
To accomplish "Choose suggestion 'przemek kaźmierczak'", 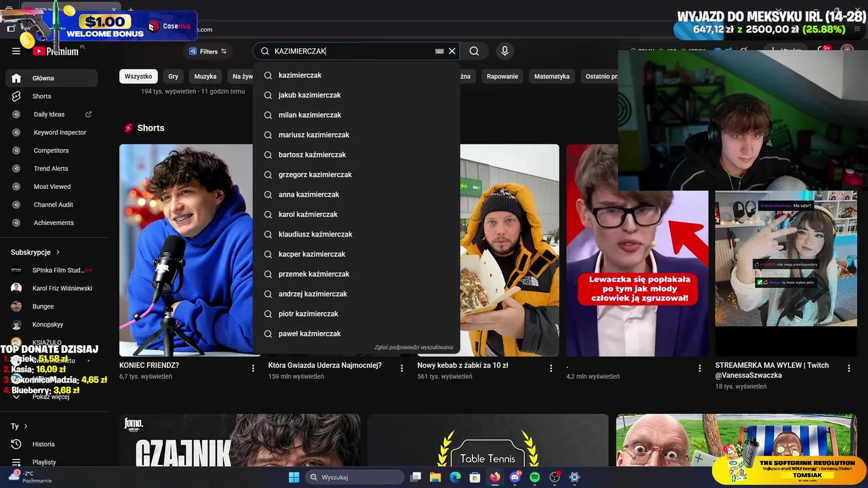I will point(357,274).
